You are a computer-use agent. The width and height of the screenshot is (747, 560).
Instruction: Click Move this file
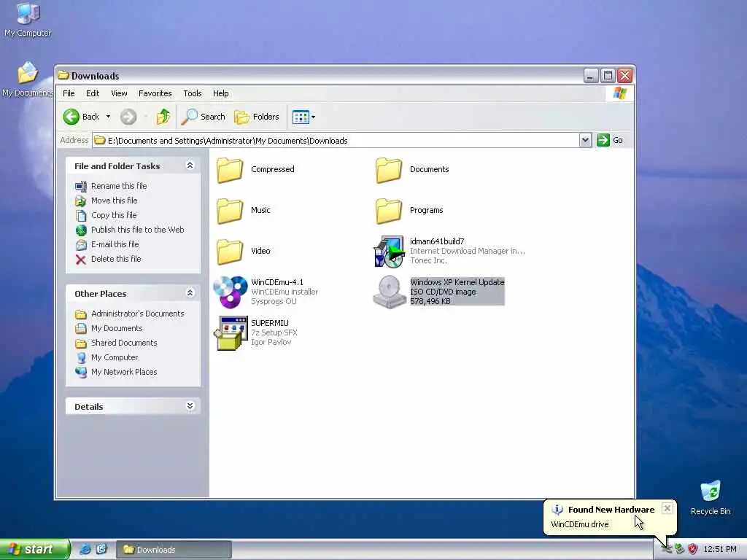click(x=115, y=201)
